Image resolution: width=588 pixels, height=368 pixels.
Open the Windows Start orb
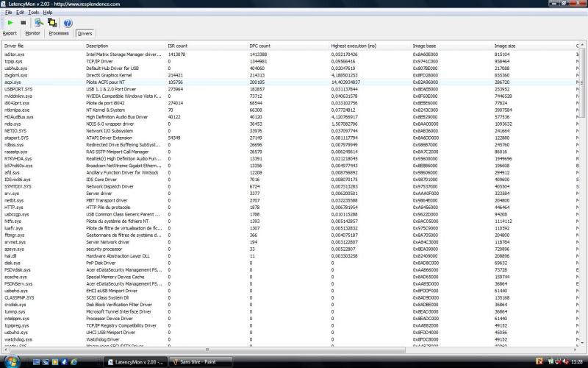coord(12,361)
